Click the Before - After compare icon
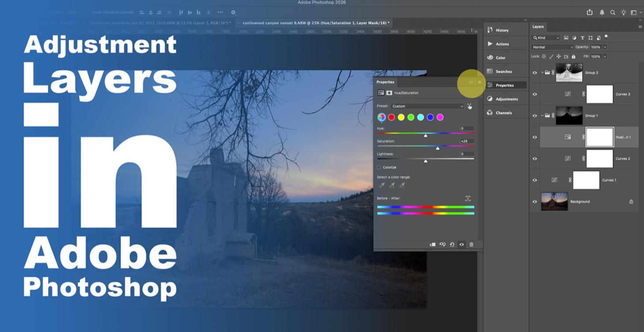 (x=468, y=199)
